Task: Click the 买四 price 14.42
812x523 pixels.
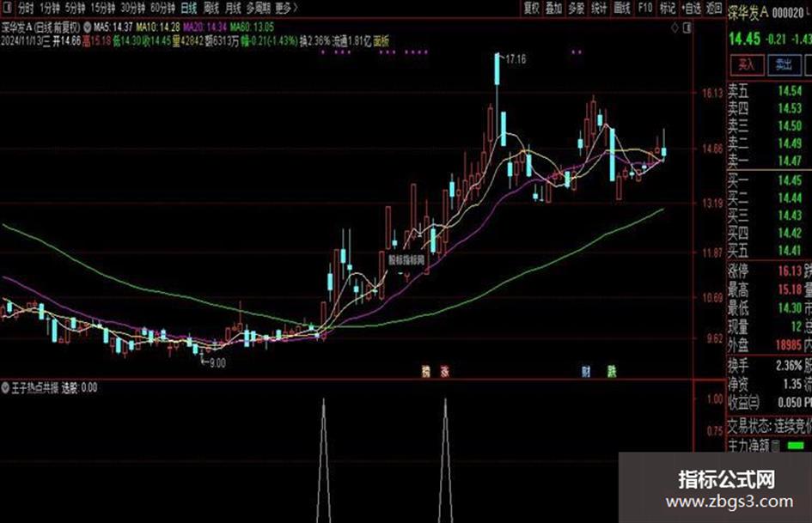Action: pos(790,233)
